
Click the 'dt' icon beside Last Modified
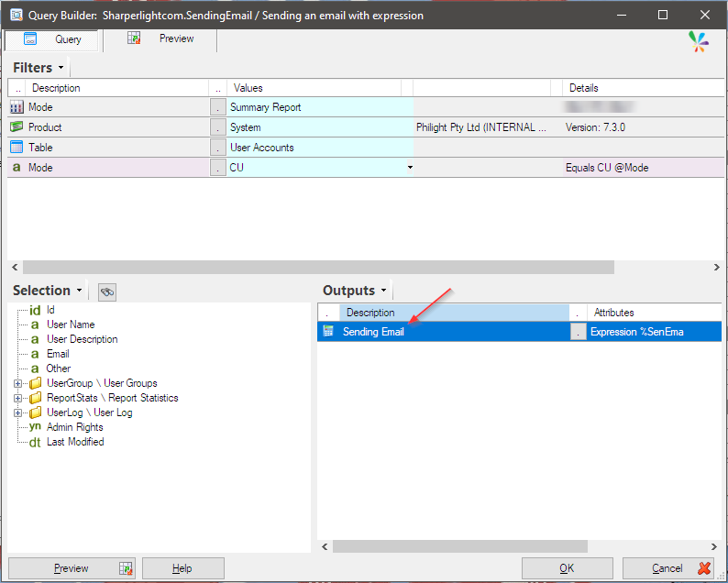point(35,443)
